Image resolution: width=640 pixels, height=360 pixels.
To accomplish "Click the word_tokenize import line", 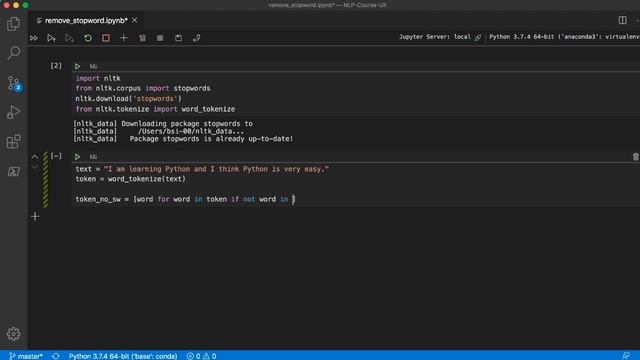I will 155,109.
